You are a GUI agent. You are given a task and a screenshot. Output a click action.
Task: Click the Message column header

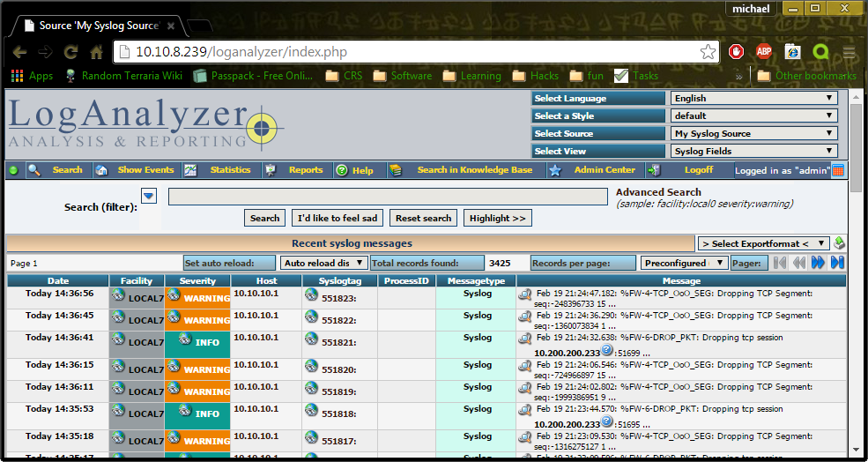pos(681,281)
